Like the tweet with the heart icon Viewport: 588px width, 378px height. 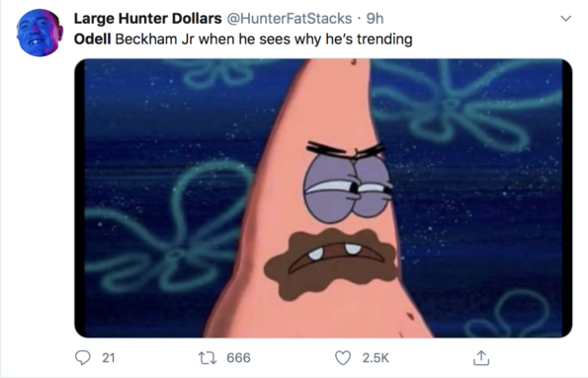[x=342, y=358]
